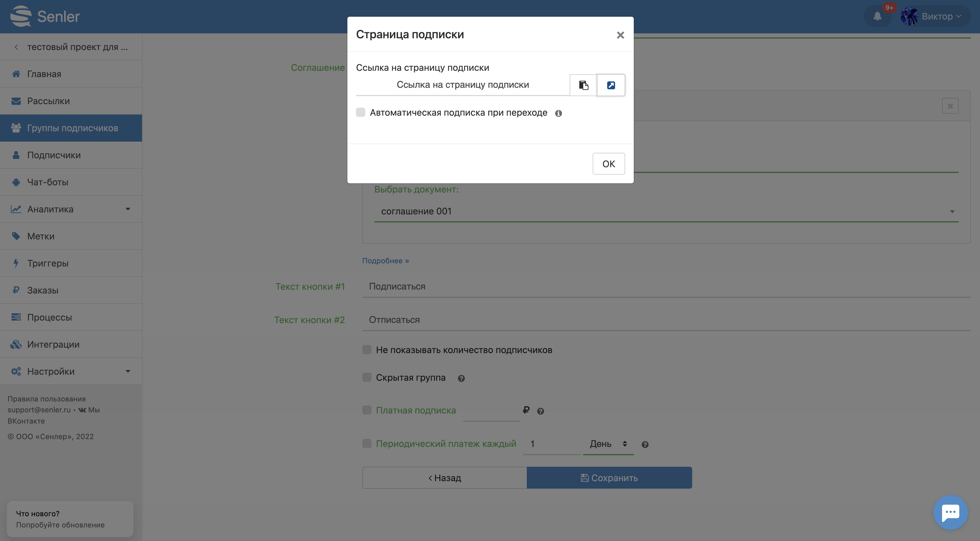Enable Автоматическая подписка при переходе checkbox

click(x=360, y=112)
